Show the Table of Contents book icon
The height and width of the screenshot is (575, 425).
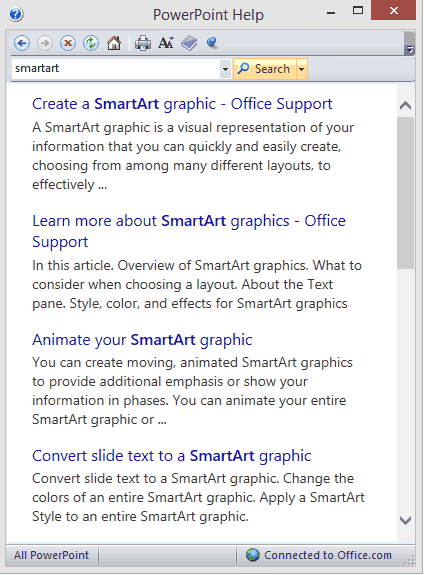pos(189,43)
